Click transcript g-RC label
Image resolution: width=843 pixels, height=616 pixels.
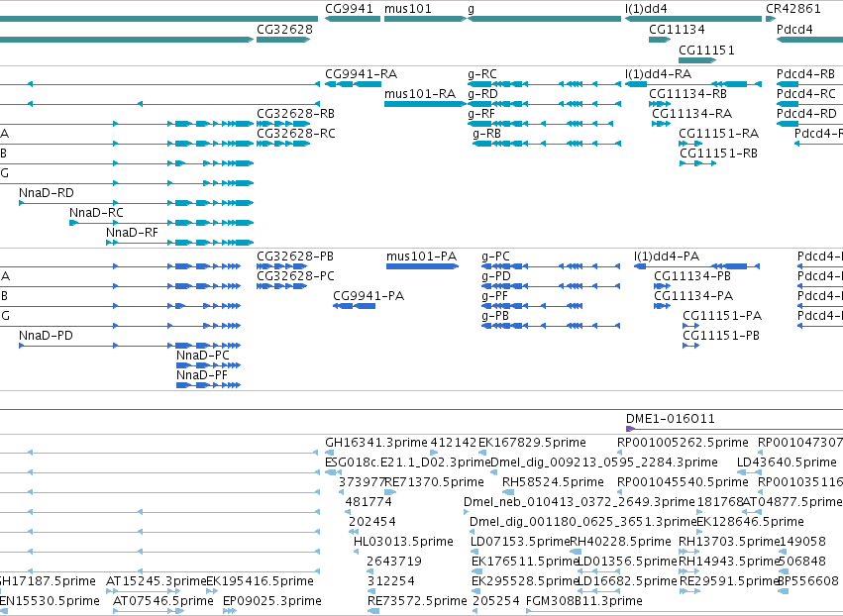482,74
